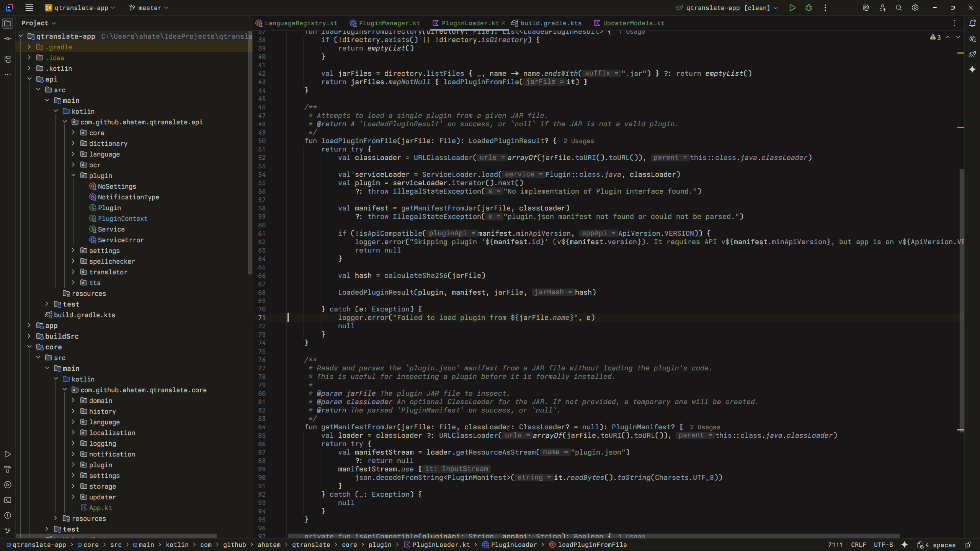980x551 pixels.
Task: Expand the updater package
Action: click(73, 497)
